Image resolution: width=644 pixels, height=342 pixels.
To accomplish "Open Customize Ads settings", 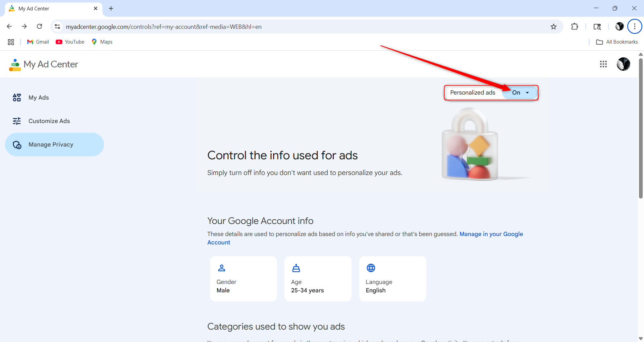I will [49, 121].
